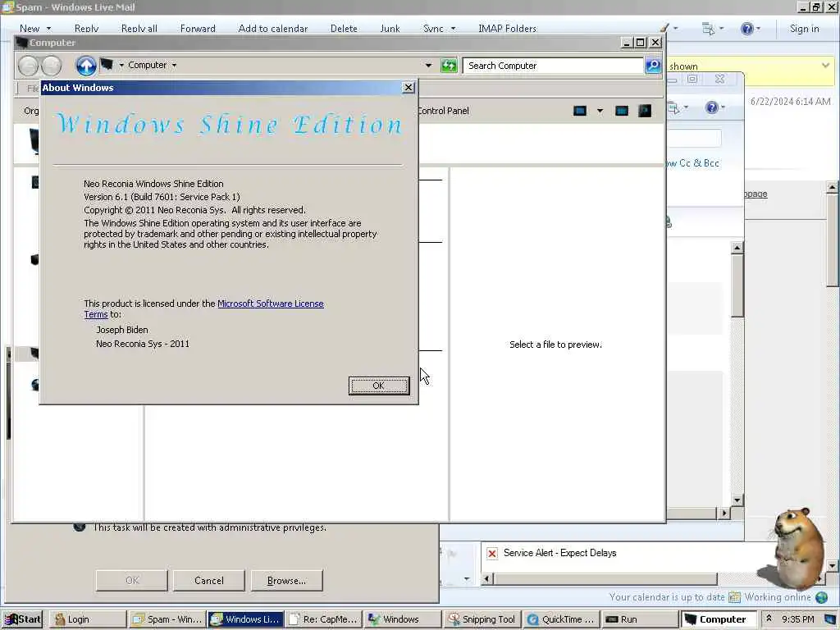This screenshot has width=840, height=630.
Task: Open Control Panel from the Computer toolbar
Action: click(x=443, y=111)
